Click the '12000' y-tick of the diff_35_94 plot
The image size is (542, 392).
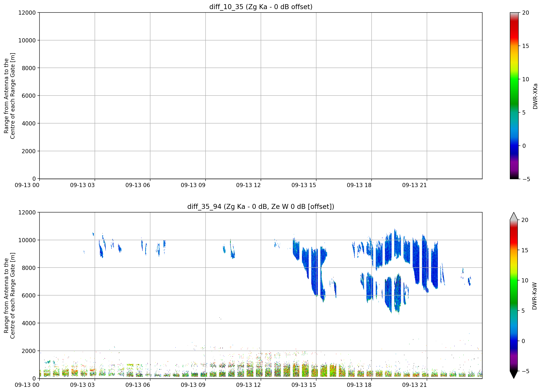pyautogui.click(x=27, y=212)
